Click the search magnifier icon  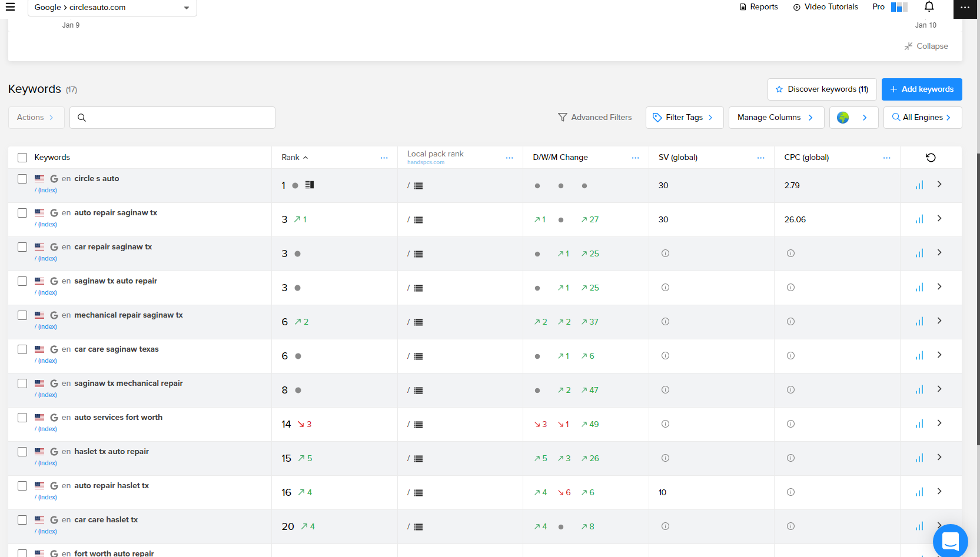82,118
